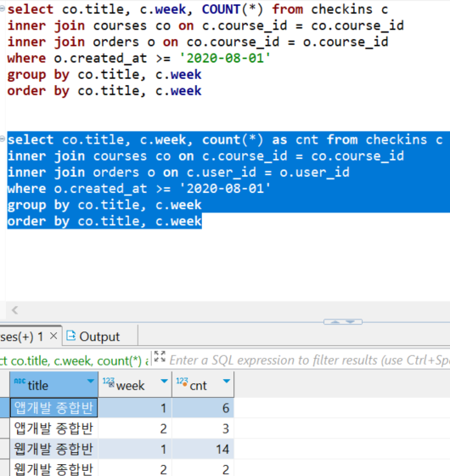450x476 pixels.
Task: Close the courses(+) 1 result tab
Action: (x=53, y=336)
